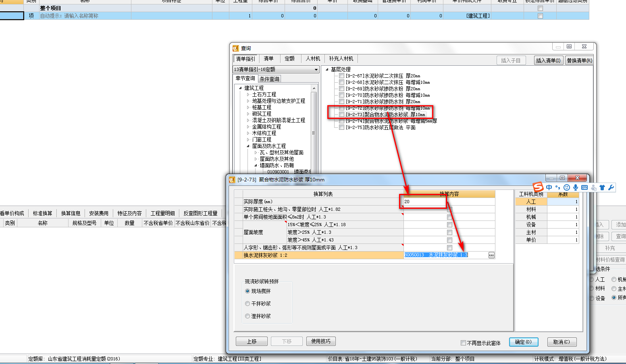Select the 机械 row in 工料机类别 table
The width and height of the screenshot is (626, 364).
pos(531,217)
